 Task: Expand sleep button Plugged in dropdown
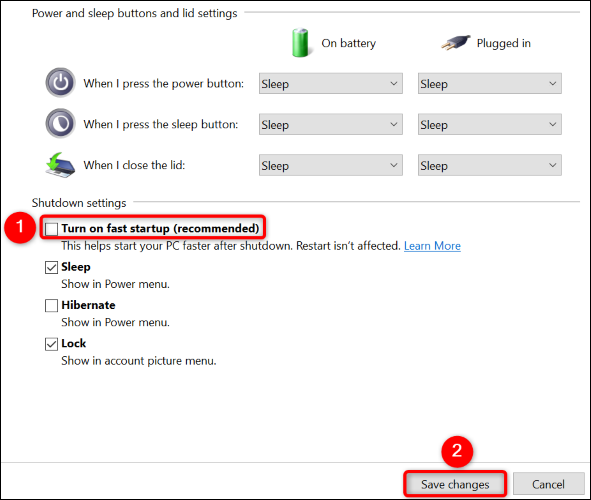coord(490,124)
